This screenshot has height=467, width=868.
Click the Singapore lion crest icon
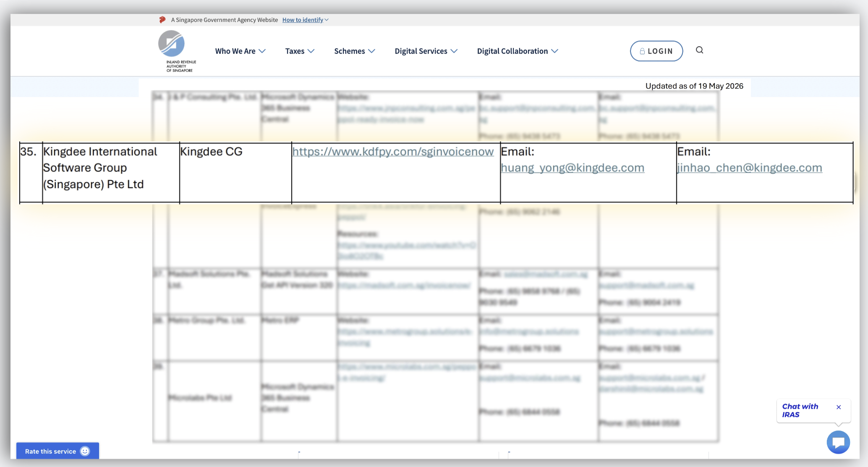pos(162,20)
